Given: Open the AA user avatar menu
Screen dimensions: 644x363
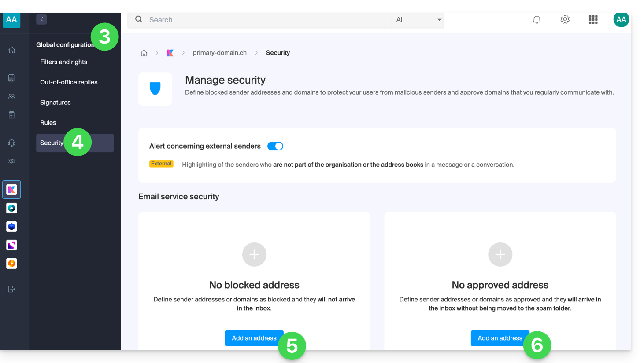Looking at the screenshot, I should click(621, 19).
